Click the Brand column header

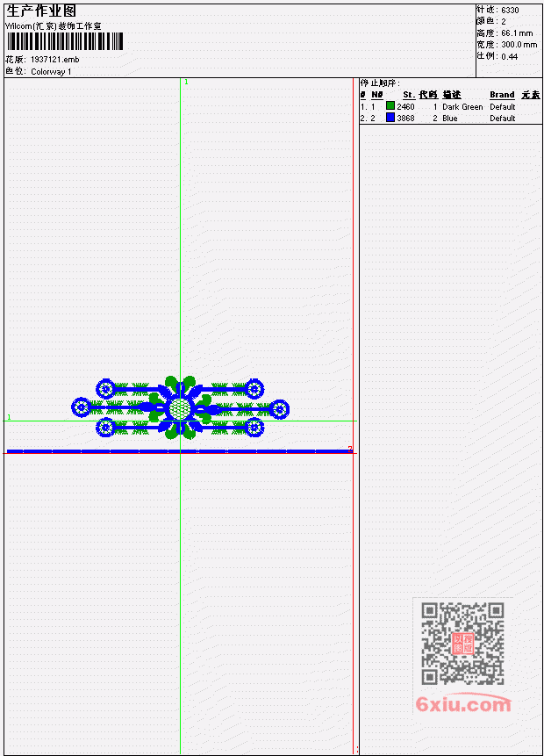point(502,95)
